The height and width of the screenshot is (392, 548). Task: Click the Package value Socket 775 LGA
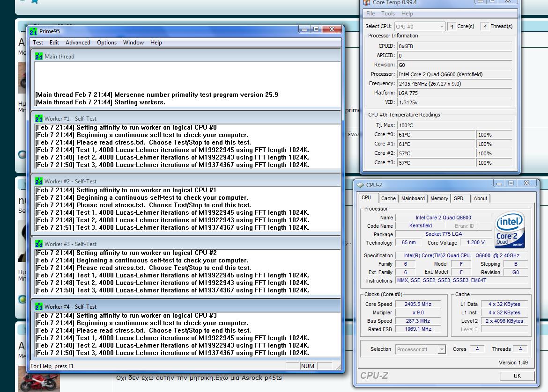[x=443, y=234]
